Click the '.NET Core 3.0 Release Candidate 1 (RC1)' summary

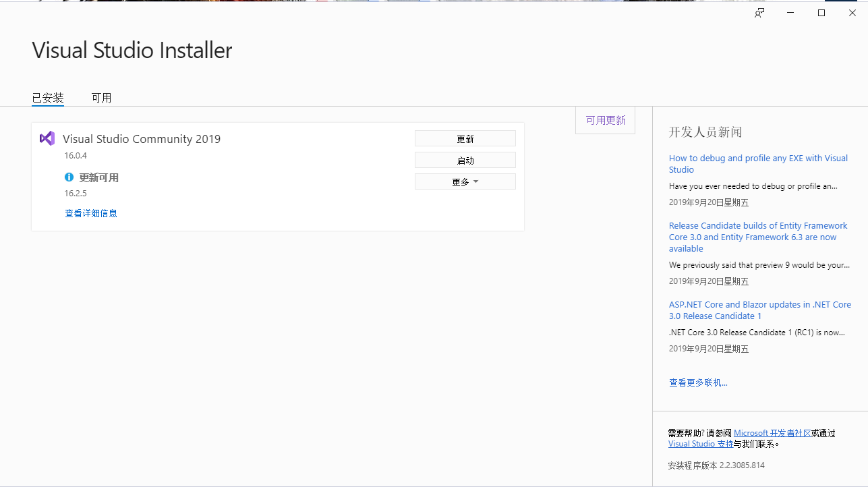point(757,333)
